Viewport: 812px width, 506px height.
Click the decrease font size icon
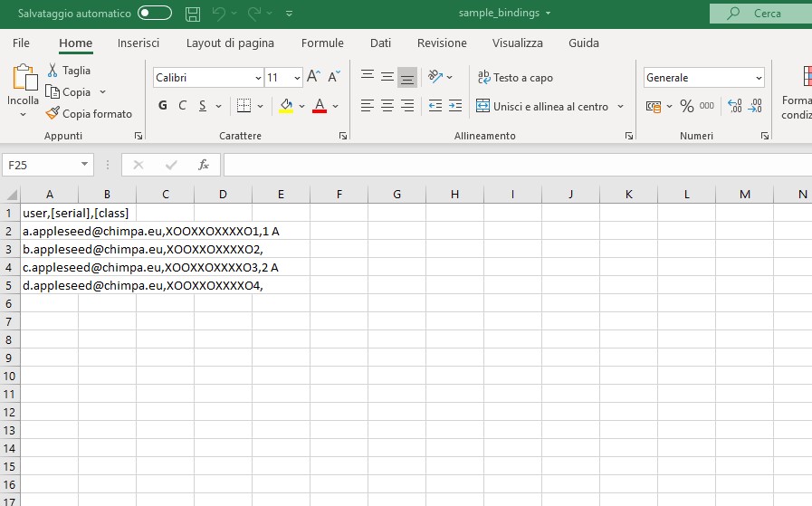pos(334,77)
